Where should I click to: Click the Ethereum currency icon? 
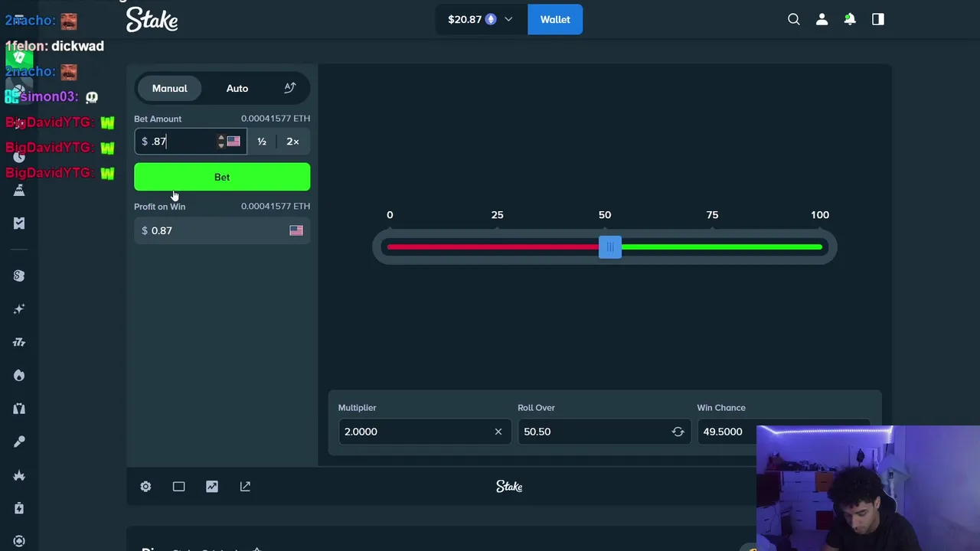click(x=491, y=19)
